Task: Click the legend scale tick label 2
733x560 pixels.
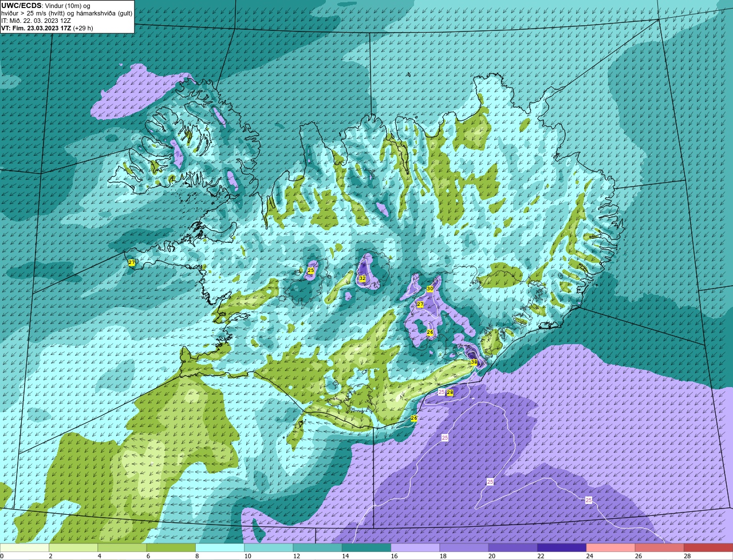Action: 50,556
